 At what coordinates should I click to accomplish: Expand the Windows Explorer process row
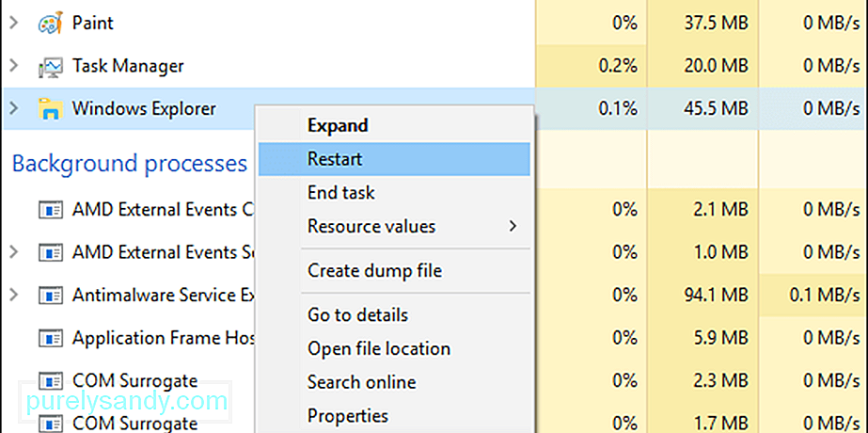(14, 108)
